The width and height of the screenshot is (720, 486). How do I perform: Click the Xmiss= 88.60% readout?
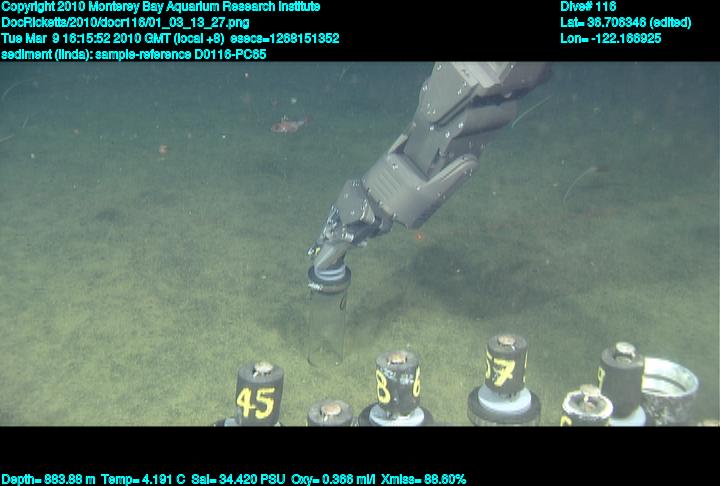[423, 479]
